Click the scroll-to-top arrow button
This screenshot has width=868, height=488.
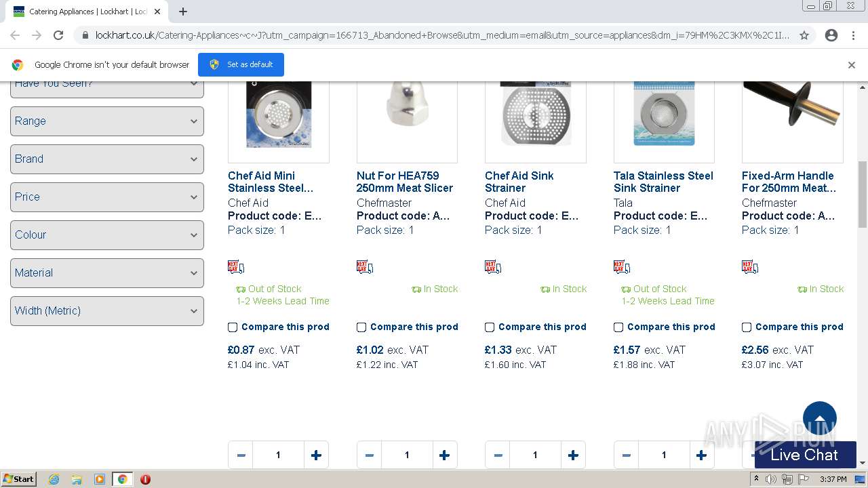[x=820, y=418]
